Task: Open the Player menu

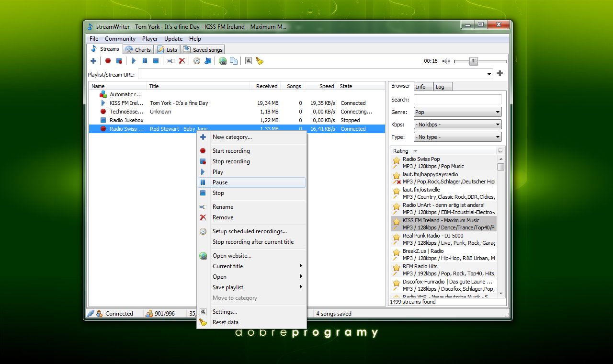Action: tap(150, 39)
